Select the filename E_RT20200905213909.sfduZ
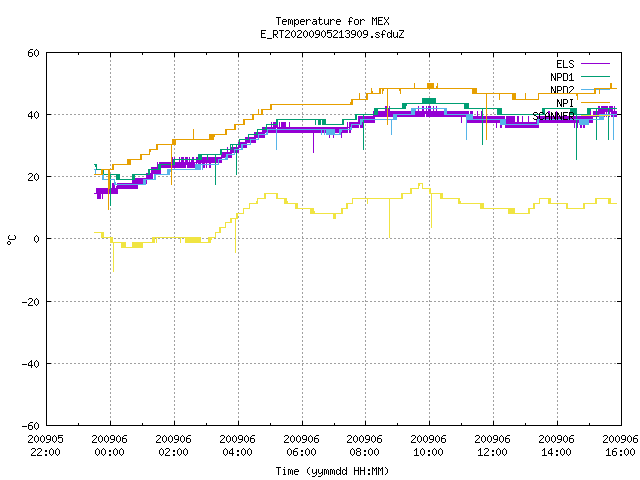Viewport: 640px width, 480px height. pos(332,34)
